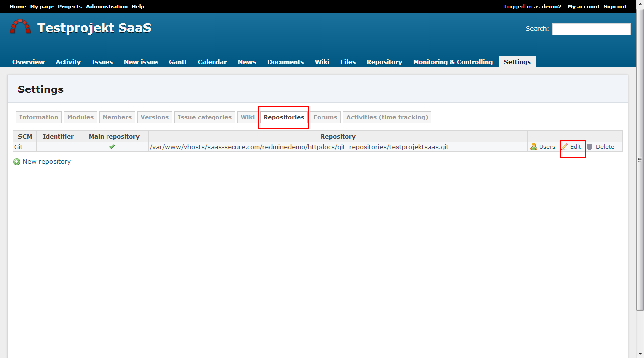Open the Issue categories tab
This screenshot has height=358, width=644.
click(x=204, y=117)
